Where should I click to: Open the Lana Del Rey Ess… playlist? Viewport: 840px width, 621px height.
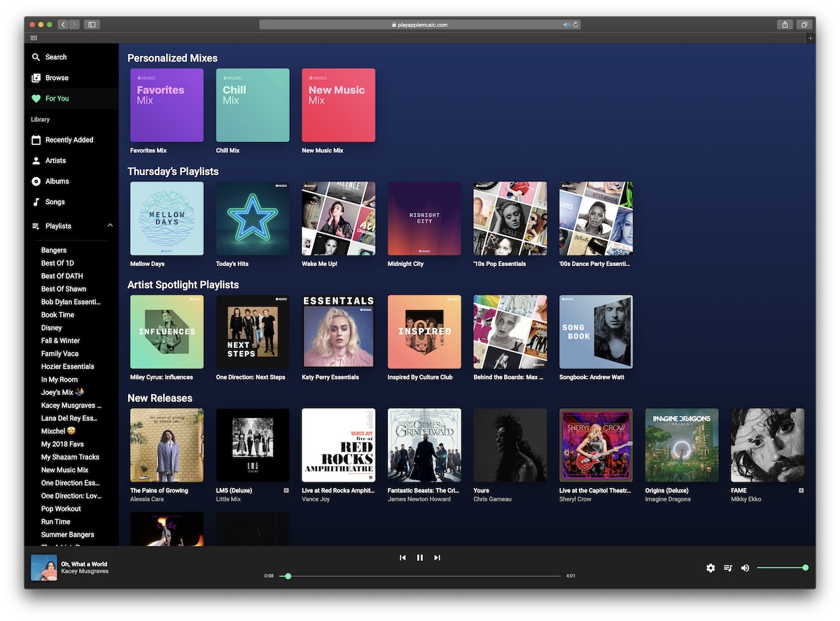69,418
